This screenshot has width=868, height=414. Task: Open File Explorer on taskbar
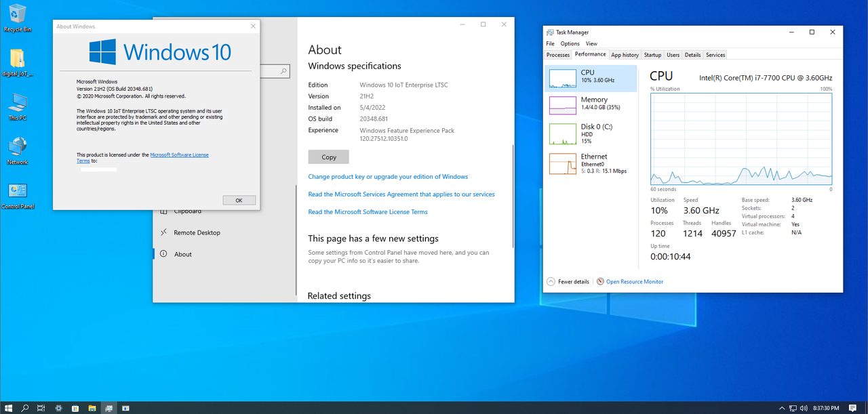(92, 408)
